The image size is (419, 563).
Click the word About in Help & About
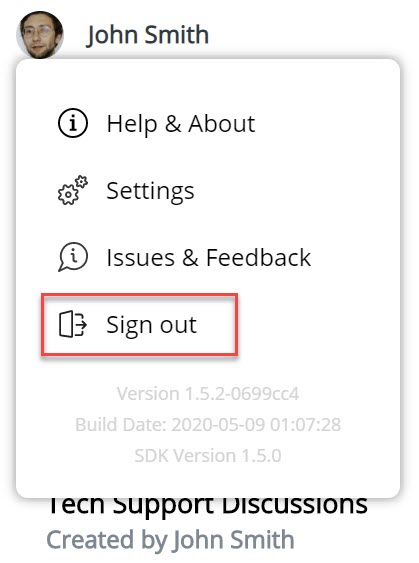[222, 124]
